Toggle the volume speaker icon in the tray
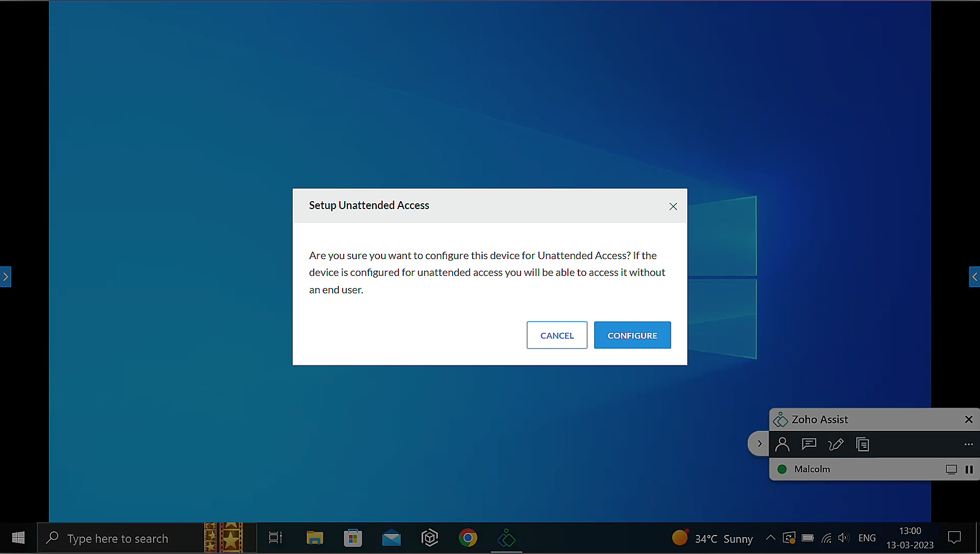 (x=843, y=538)
